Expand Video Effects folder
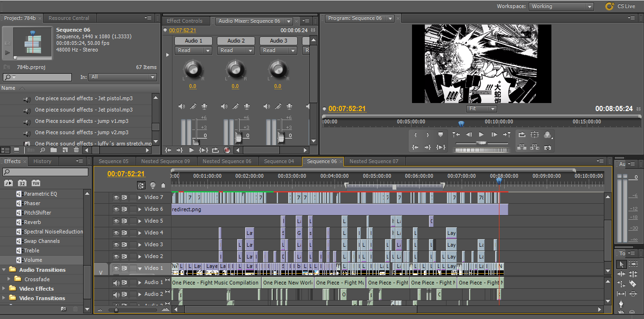Viewport: 644px width, 319px height. (x=4, y=289)
